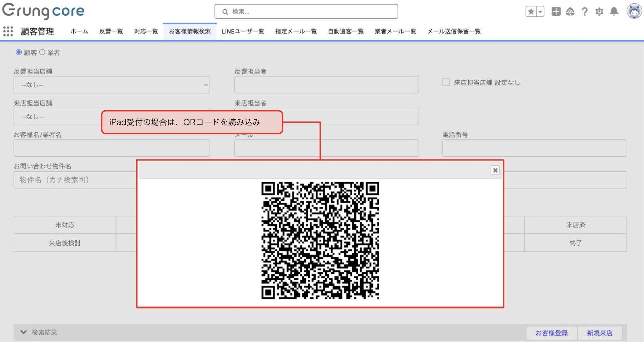Open the 反響担当店舗 dropdown
Screen dimensions: 644x342
click(x=112, y=85)
